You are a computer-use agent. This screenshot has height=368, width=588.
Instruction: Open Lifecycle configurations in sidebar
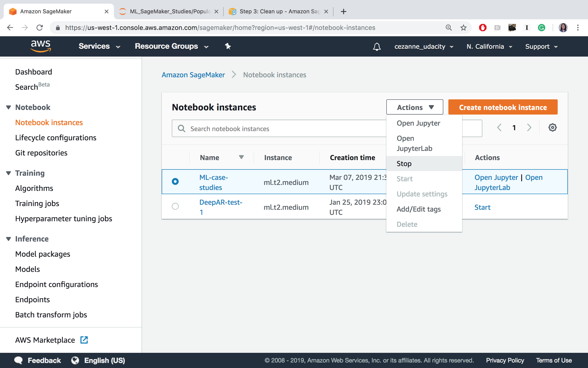point(56,138)
